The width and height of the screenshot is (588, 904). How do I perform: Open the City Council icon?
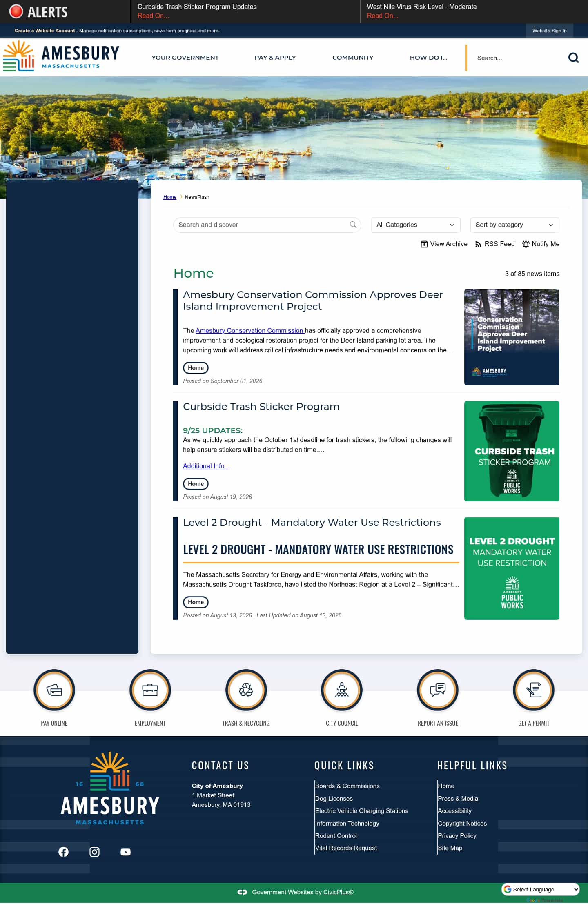[x=342, y=690]
